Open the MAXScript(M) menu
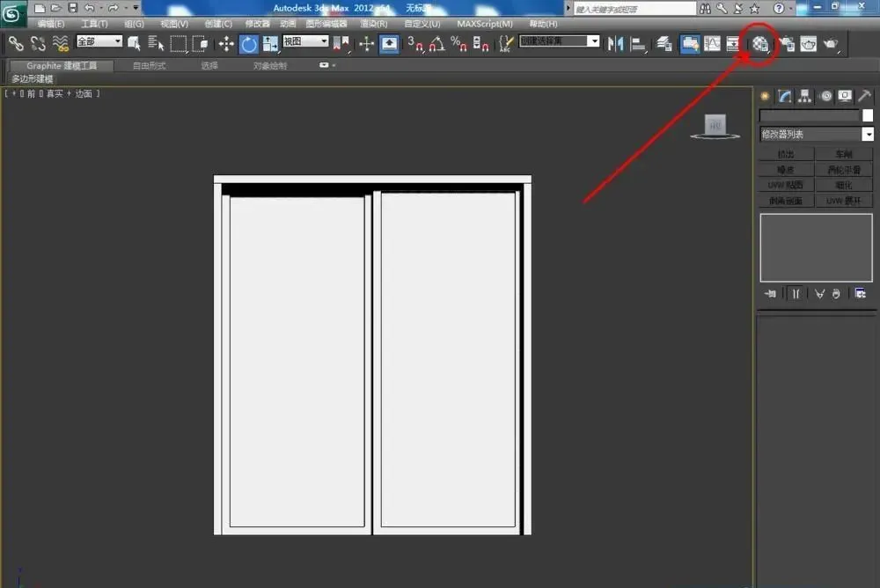Image resolution: width=880 pixels, height=588 pixels. coord(484,24)
